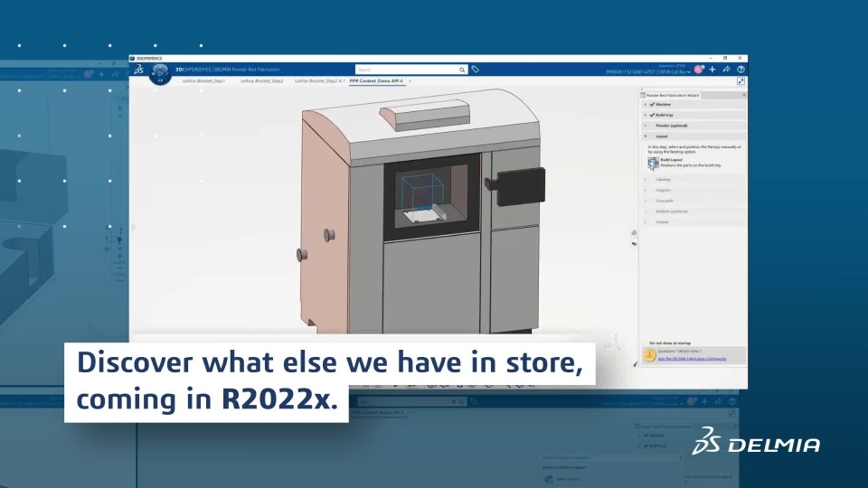Click the Share arrow icon
The image size is (868, 488).
click(726, 70)
